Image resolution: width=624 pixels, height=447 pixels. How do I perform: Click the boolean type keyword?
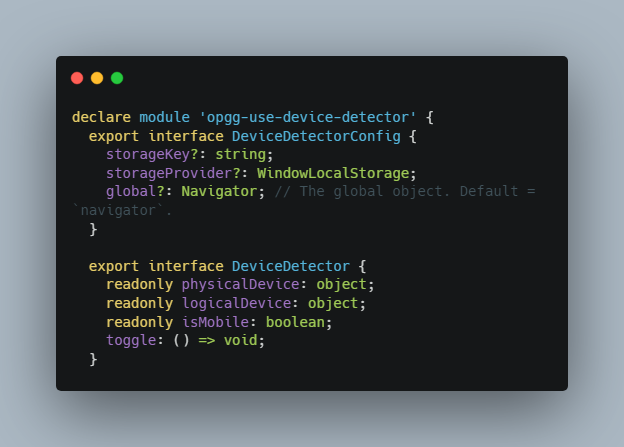(295, 322)
